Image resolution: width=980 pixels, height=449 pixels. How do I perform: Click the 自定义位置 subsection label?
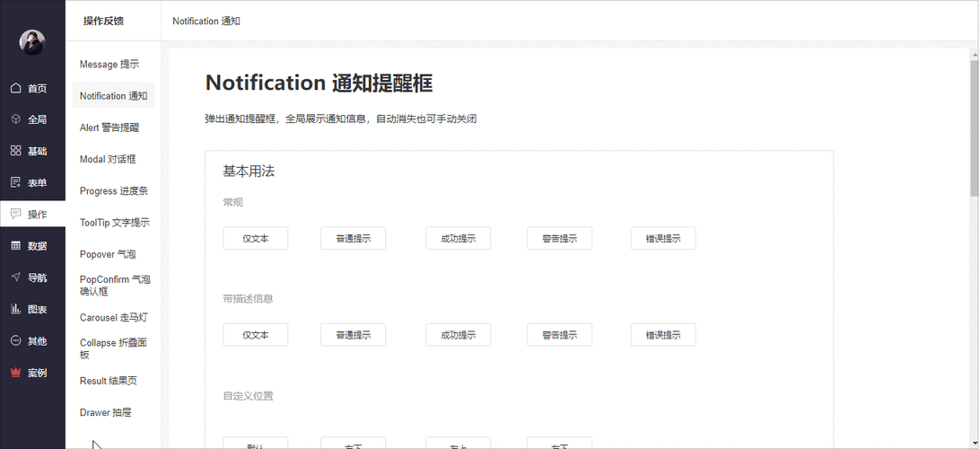(248, 396)
